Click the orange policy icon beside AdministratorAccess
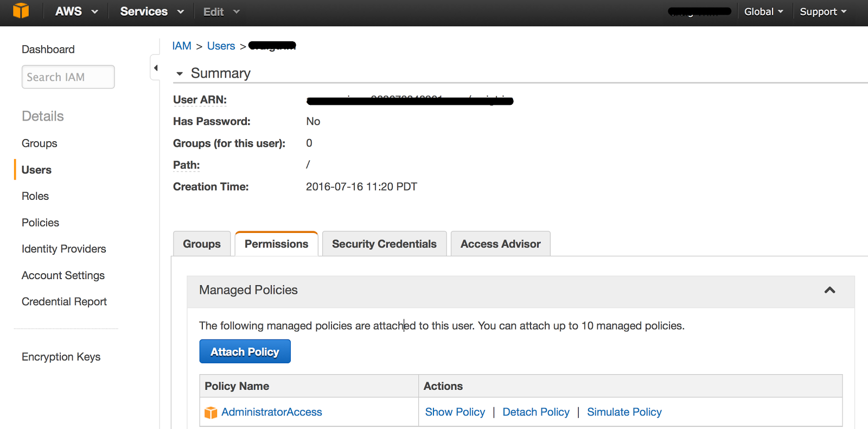Screen dimensions: 868x429 coord(210,412)
